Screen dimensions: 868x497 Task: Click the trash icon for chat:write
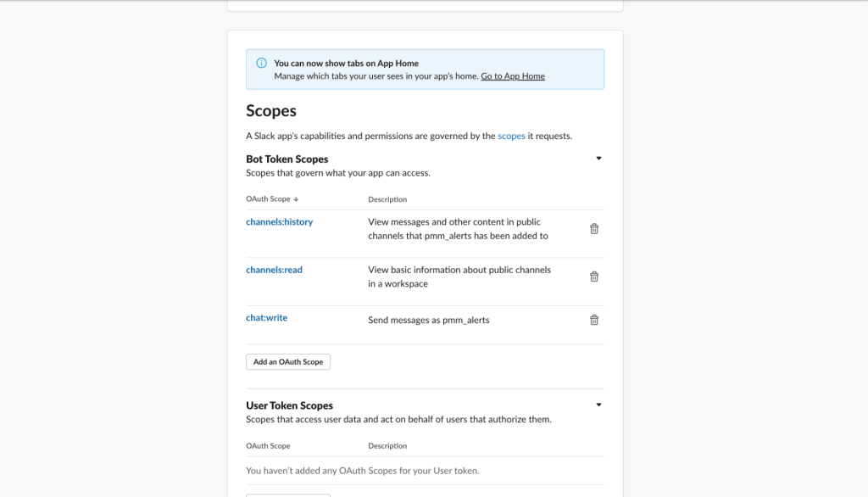click(594, 320)
